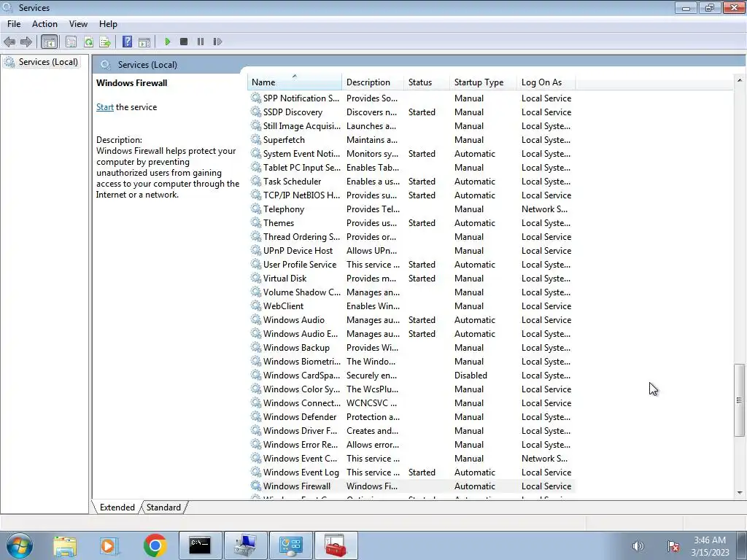Click the Forward arrow toolbar icon
Viewport: 747px width, 560px height.
click(26, 42)
